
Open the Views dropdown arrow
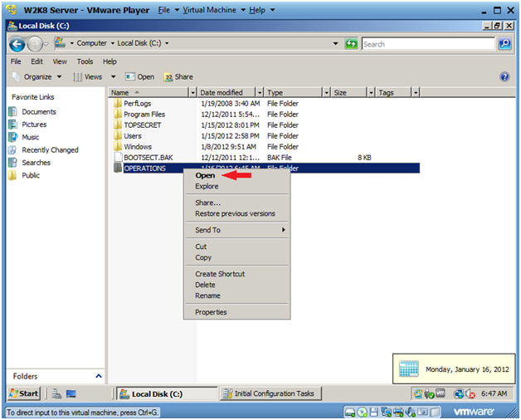(x=114, y=77)
